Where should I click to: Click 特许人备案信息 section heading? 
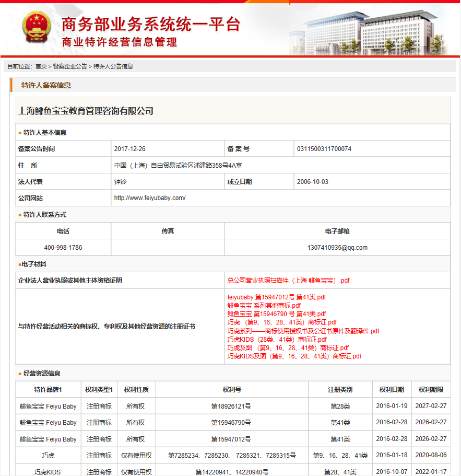pos(46,85)
